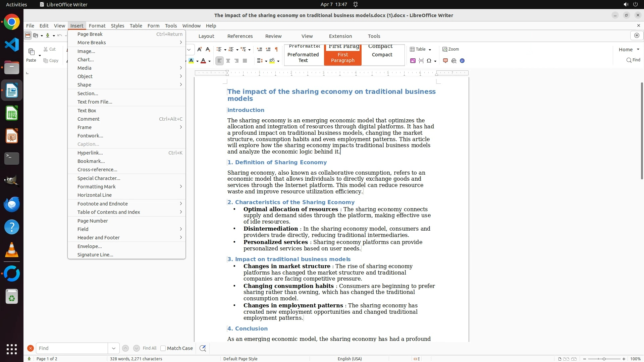Image resolution: width=644 pixels, height=362 pixels.
Task: Enable the Match Case checkbox
Action: point(163,348)
